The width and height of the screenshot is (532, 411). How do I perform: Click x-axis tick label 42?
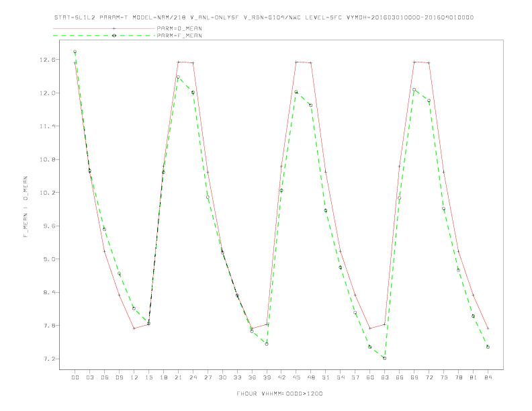click(x=281, y=377)
